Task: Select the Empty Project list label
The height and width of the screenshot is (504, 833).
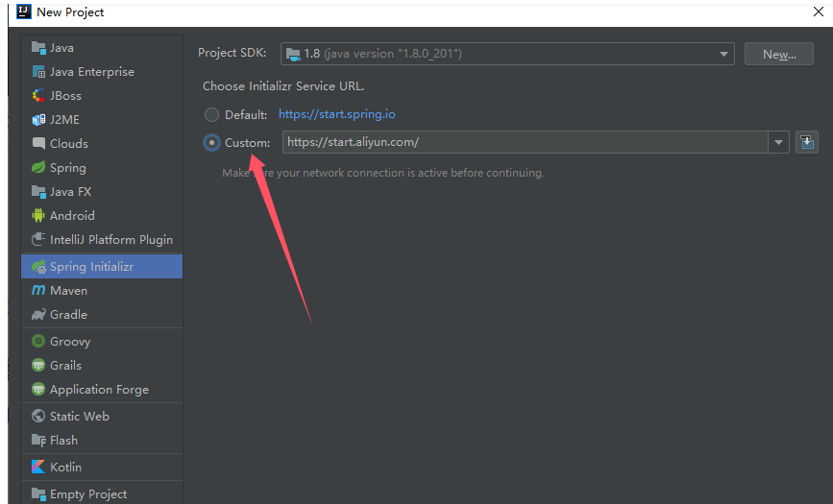Action: point(88,494)
